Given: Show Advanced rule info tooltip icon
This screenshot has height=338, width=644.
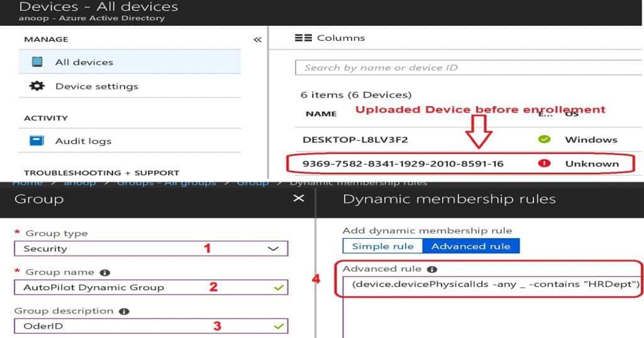Looking at the screenshot, I should [432, 269].
